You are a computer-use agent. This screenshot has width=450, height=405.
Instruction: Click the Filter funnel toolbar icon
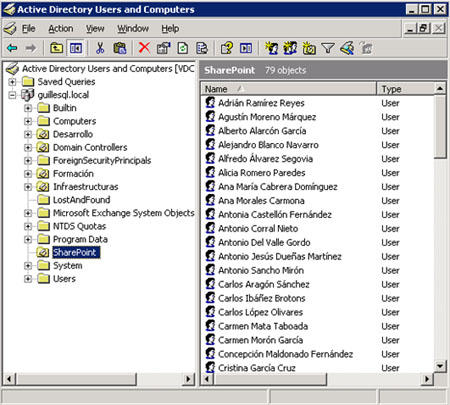[x=328, y=48]
